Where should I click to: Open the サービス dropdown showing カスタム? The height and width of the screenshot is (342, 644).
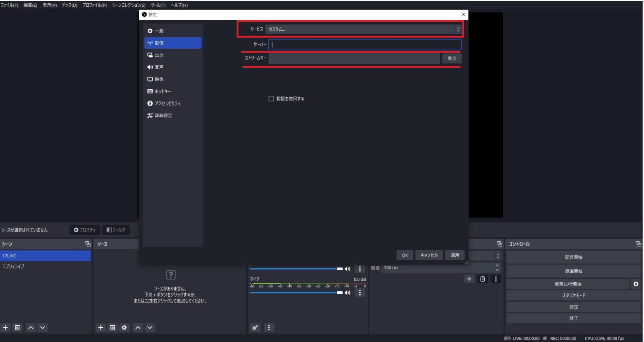click(x=363, y=29)
